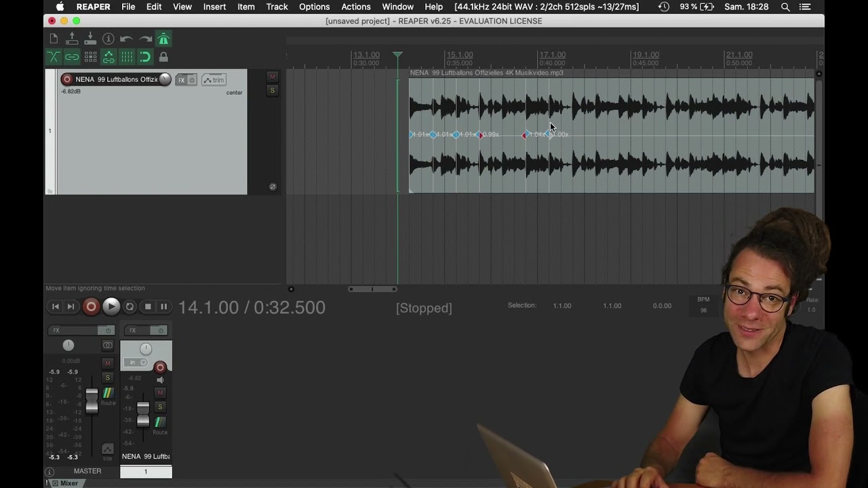Open FX chain on NENA track panel

(x=181, y=80)
